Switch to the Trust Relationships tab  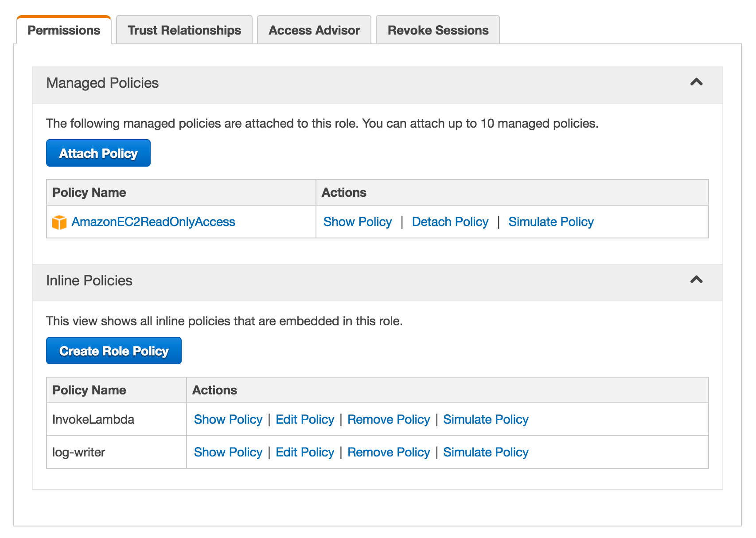[184, 30]
